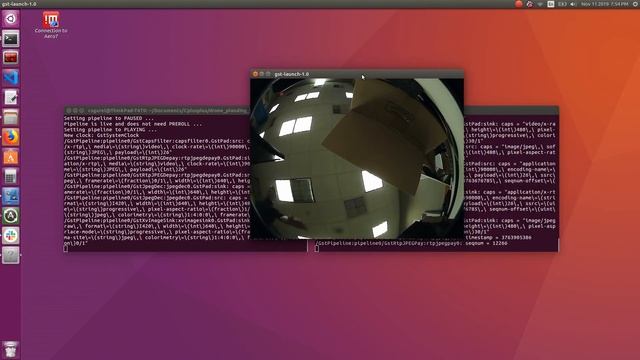Screen dimensions: 640x360
Task: Click the 'timestamp = 3763985386' text in right terminal
Action: tap(498, 238)
